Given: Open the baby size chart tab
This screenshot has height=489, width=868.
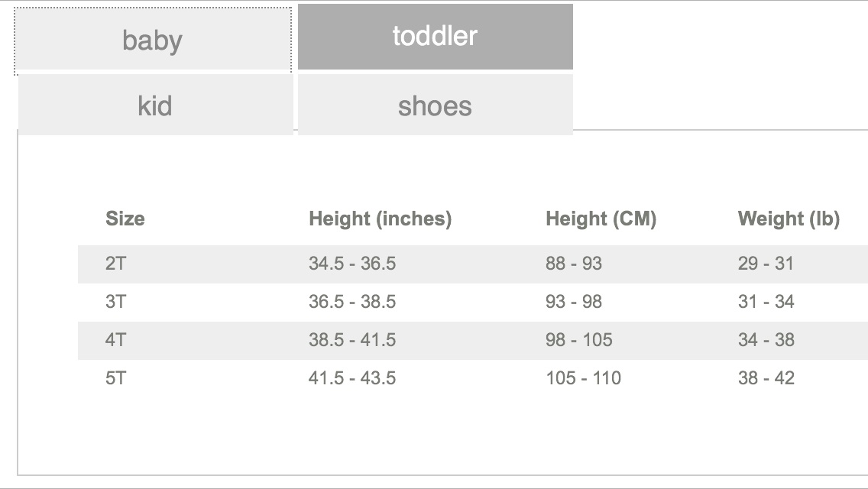Looking at the screenshot, I should [153, 40].
